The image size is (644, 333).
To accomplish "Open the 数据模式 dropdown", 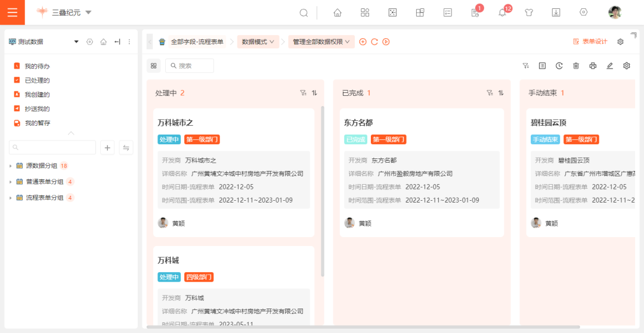I will [258, 42].
